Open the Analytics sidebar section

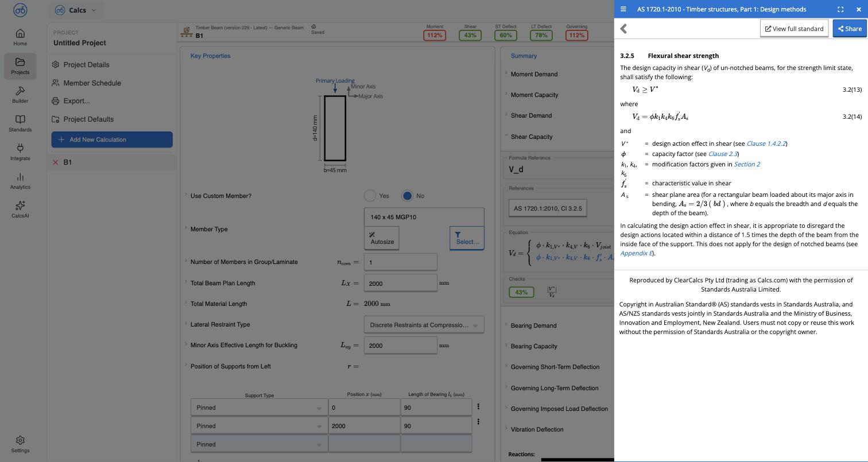click(x=20, y=181)
